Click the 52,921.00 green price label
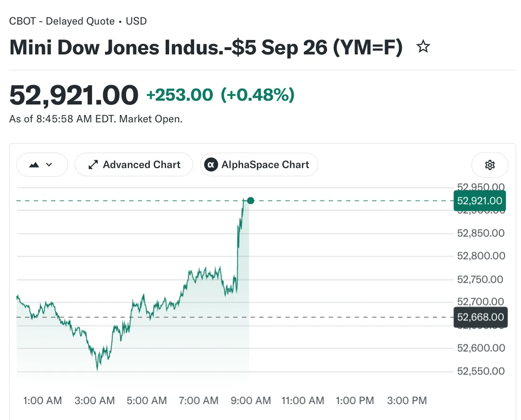The height and width of the screenshot is (420, 521). [x=480, y=201]
